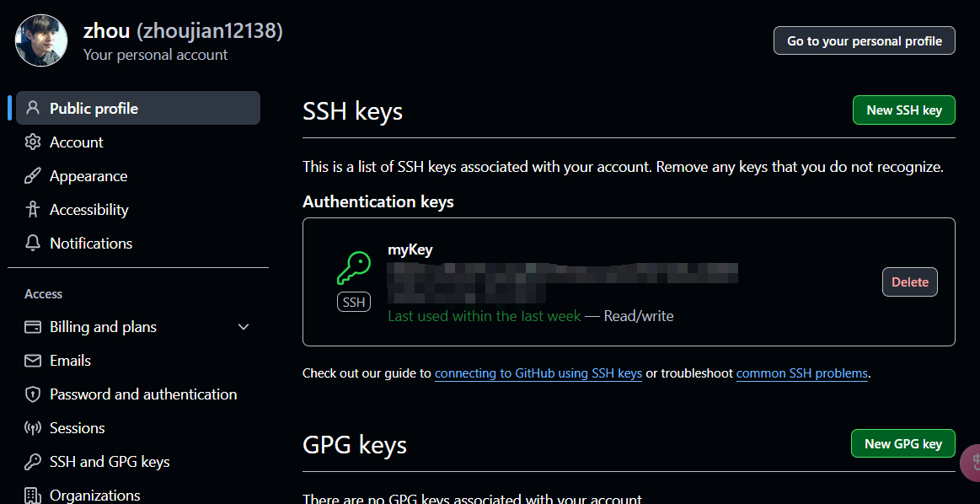Click the envelope icon beside Emails

tap(33, 361)
